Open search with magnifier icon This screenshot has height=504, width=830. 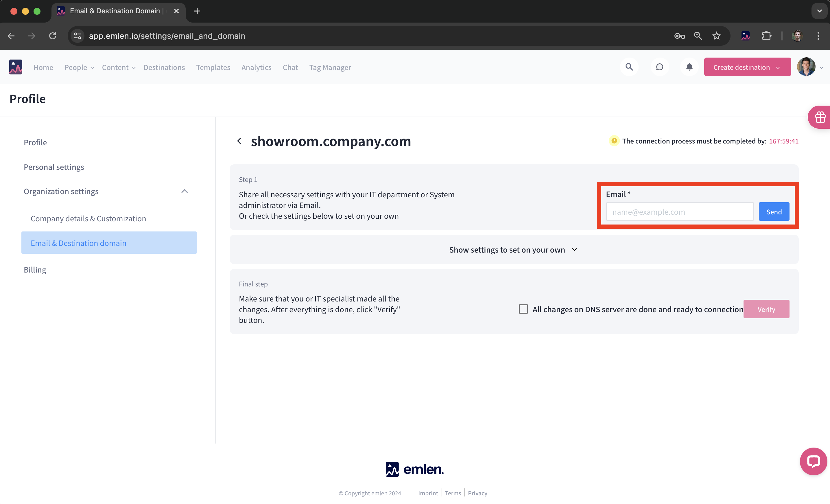(629, 67)
